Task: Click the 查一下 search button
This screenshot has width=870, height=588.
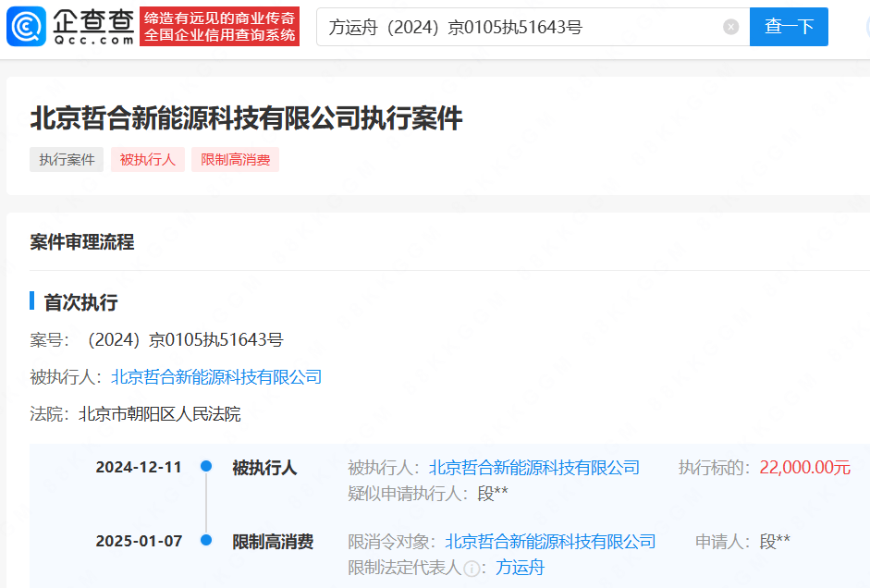Action: (789, 27)
